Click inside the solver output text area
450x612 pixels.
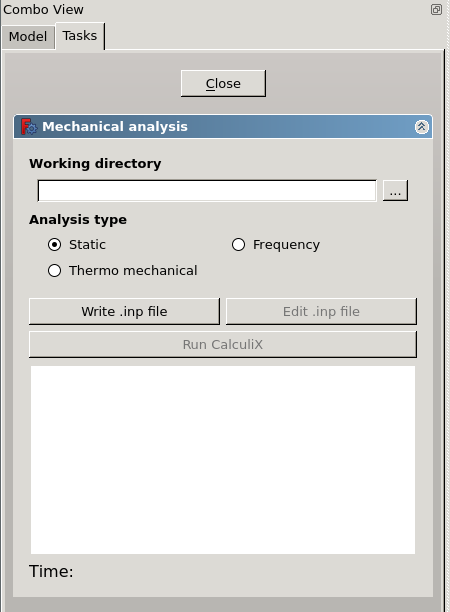click(223, 460)
